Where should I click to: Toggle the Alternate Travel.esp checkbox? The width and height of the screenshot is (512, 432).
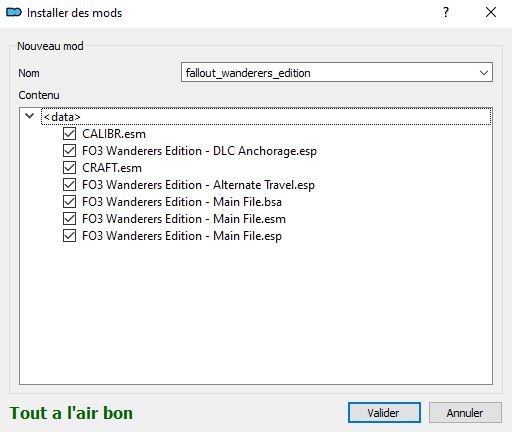69,185
